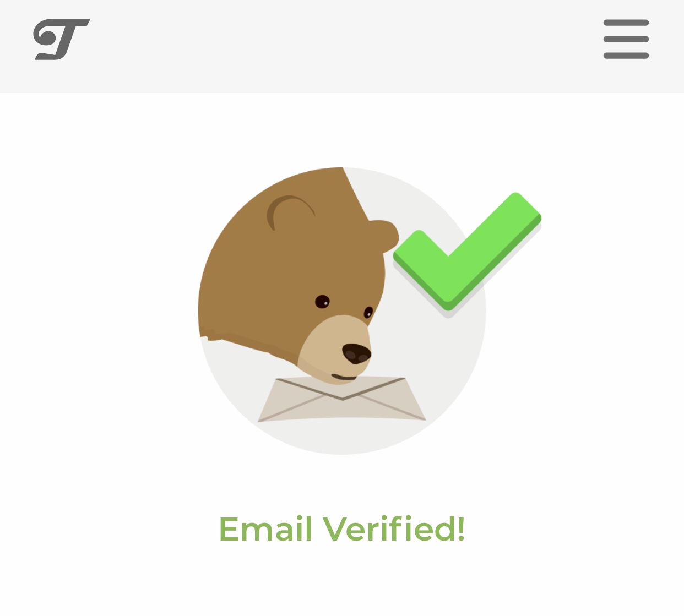Open the hamburger menu
Viewport: 684px width, 616px height.
point(626,39)
